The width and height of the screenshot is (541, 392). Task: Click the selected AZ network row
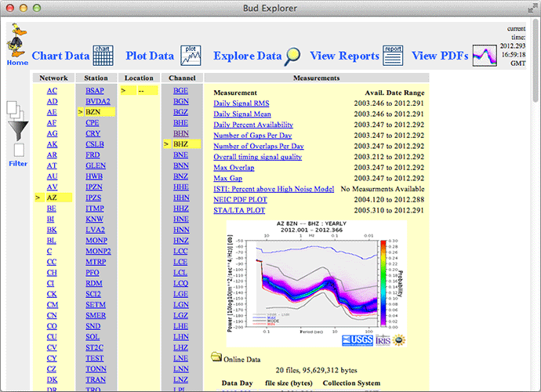53,198
